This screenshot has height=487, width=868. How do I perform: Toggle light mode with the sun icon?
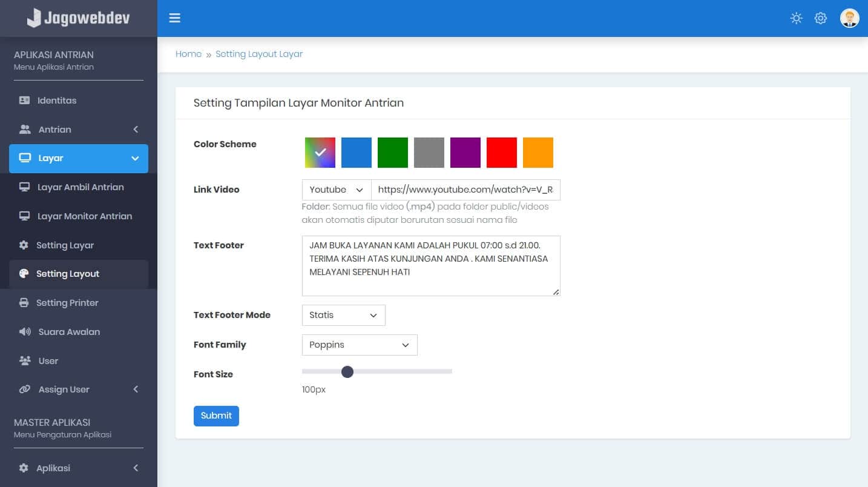[x=797, y=18]
